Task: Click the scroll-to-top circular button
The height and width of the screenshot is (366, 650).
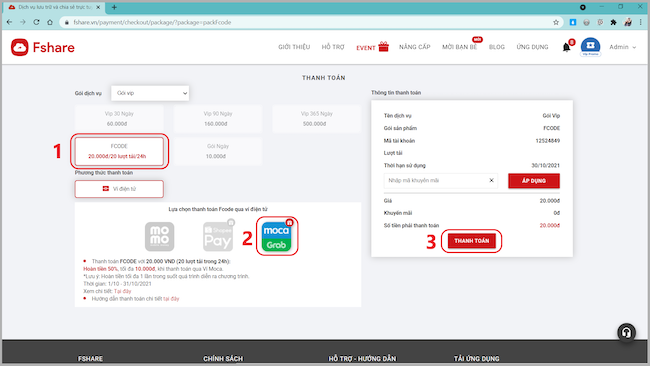Action: pos(626,332)
